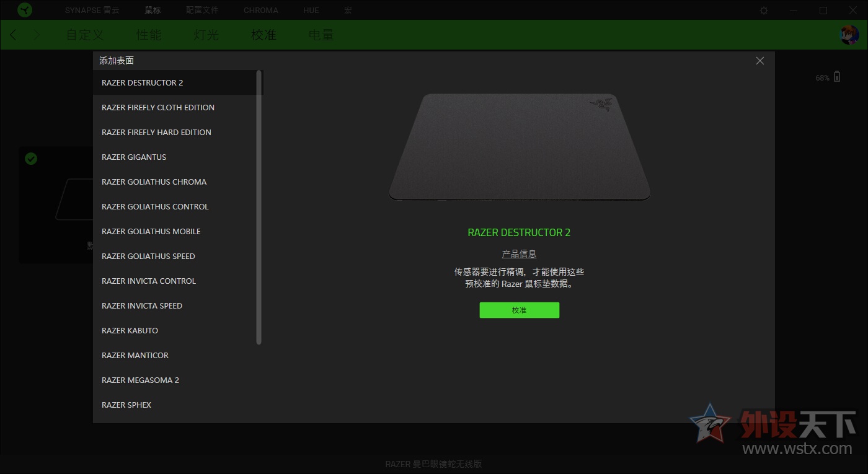
Task: Switch to the 鼠标 tab
Action: coord(153,11)
